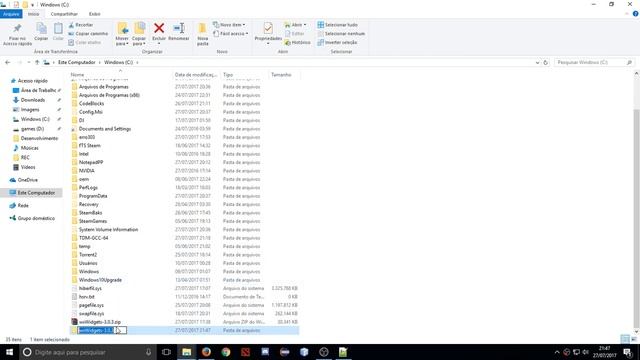Expand the Abrir dropdown in the ribbon
Image resolution: width=640 pixels, height=360 pixels.
(x=295, y=25)
